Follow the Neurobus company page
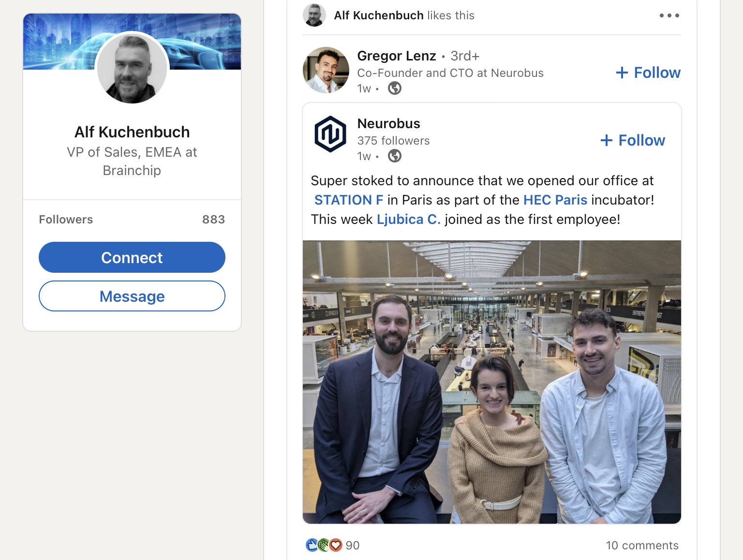Screen dimensions: 743x560 tap(633, 140)
